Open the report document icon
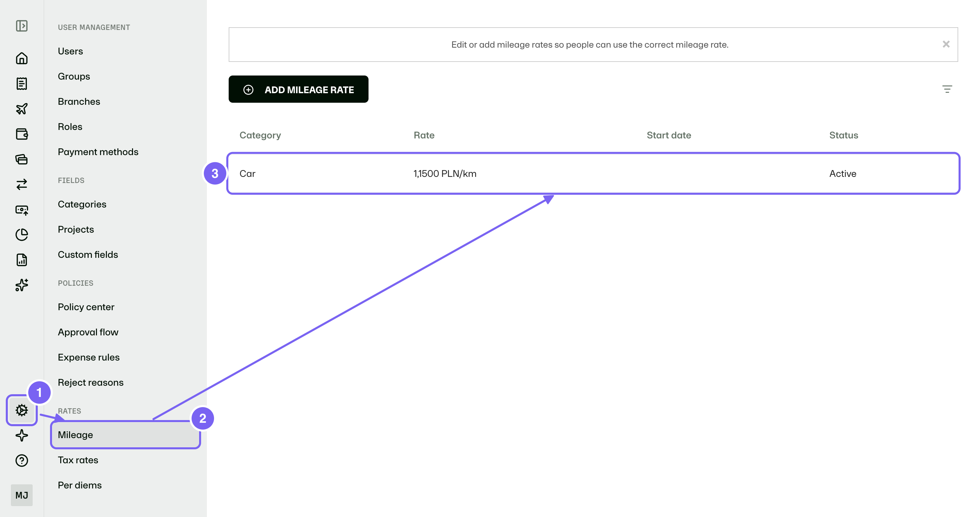Screen dimensions: 980x517 pos(22,260)
